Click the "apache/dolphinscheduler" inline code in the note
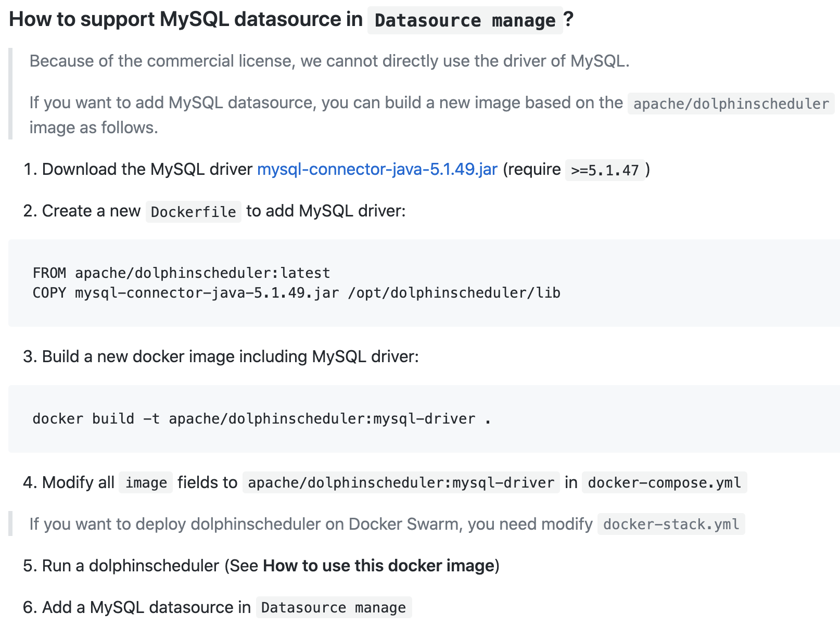This screenshot has height=639, width=840. (x=730, y=104)
